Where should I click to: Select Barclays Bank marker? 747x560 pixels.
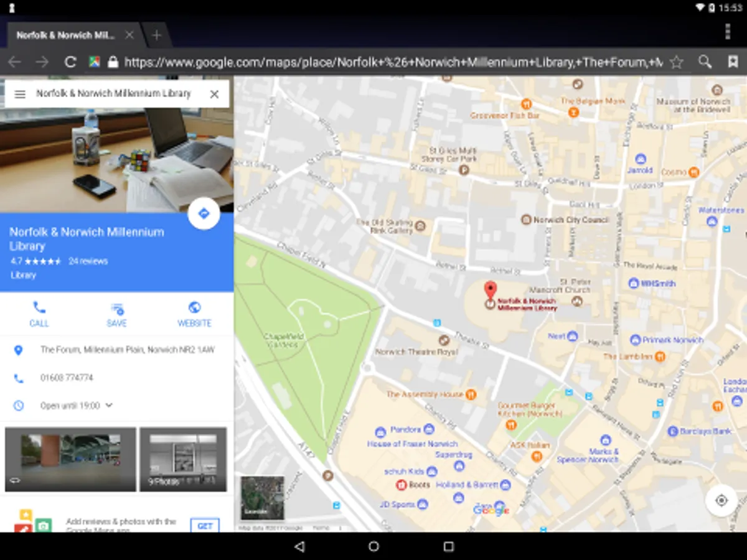click(672, 431)
